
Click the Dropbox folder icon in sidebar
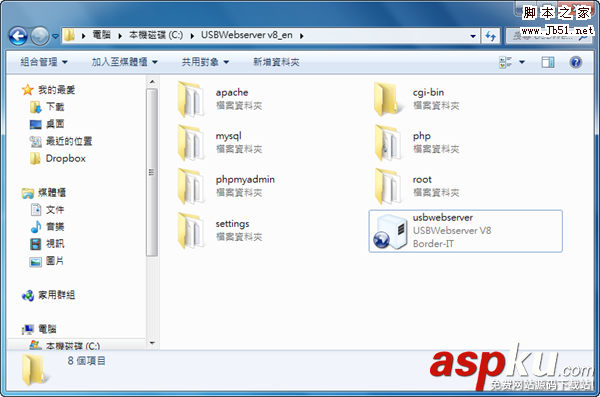point(35,158)
